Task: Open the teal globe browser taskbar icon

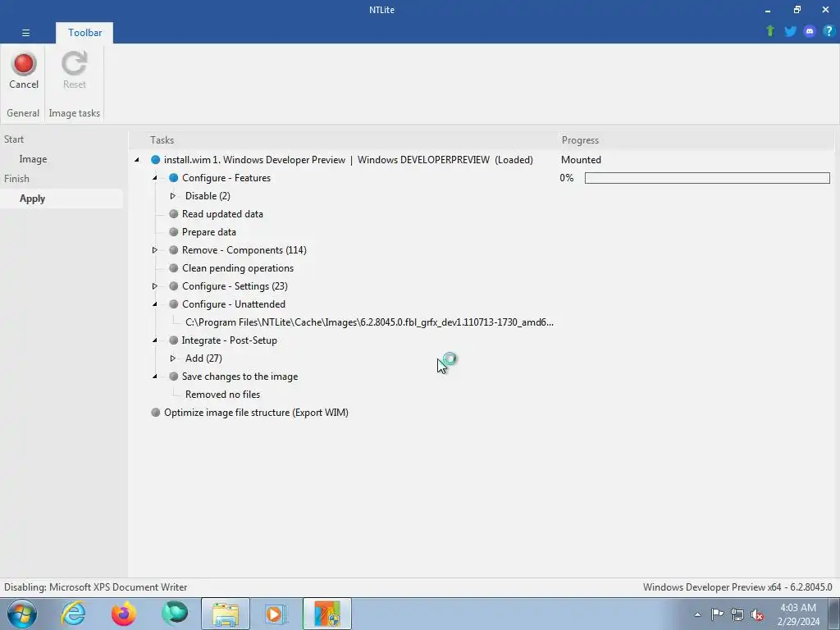Action: 175,614
